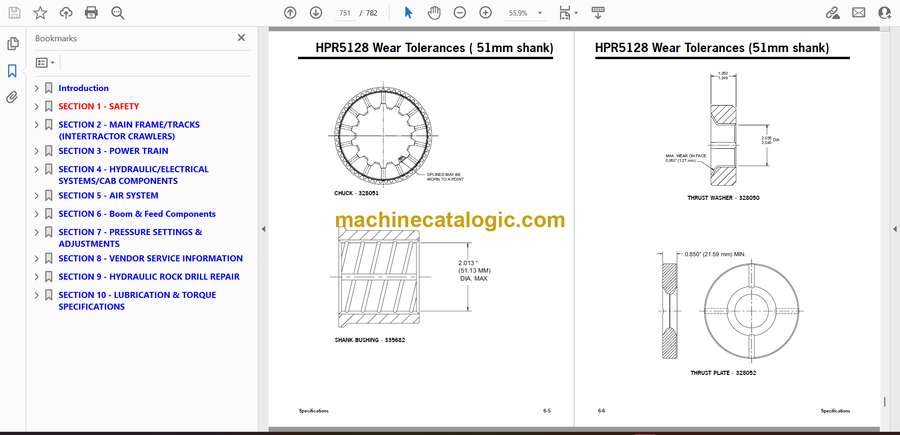The image size is (900, 435).
Task: Select SECTION 7 - PRESSURE SETTINGS & ADJUSTMENTS
Action: (x=130, y=238)
